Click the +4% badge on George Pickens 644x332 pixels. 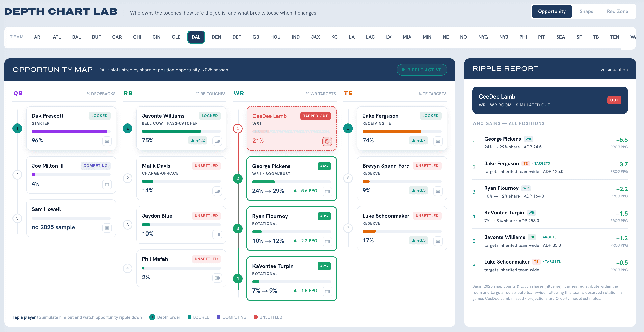pyautogui.click(x=324, y=166)
